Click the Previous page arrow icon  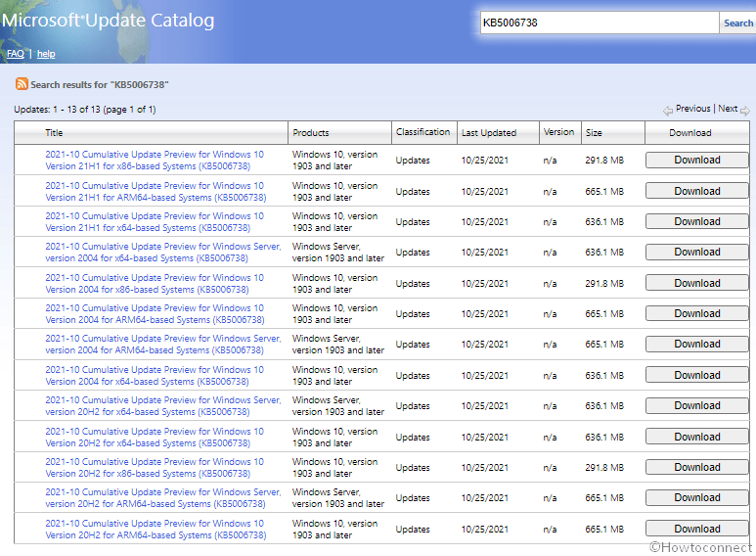point(668,111)
